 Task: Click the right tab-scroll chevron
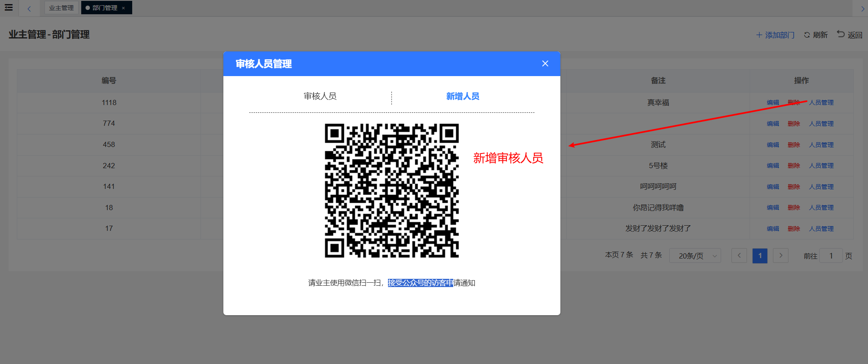point(862,9)
